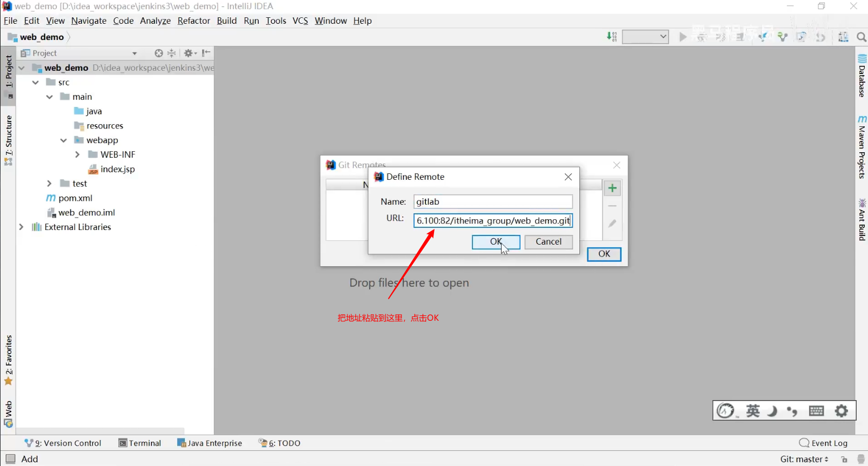Open the Maven Projects side panel
868x466 pixels.
coord(862,146)
